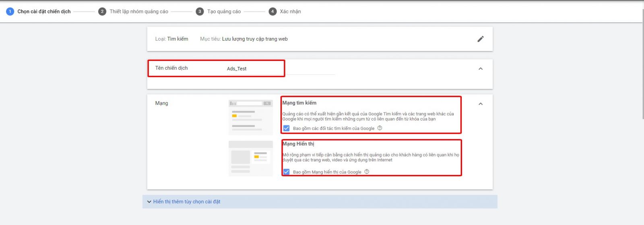The image size is (644, 225).
Task: Click the Ads_Test campaign name field
Action: click(281, 69)
